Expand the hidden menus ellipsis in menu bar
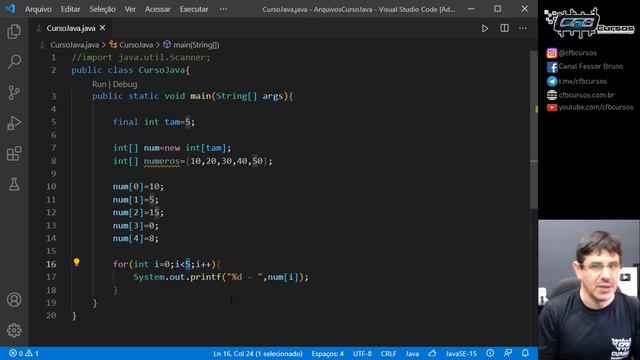 click(x=223, y=9)
